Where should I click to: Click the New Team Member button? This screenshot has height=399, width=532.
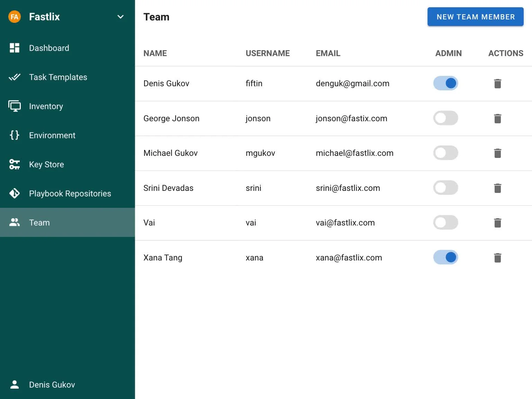click(475, 17)
